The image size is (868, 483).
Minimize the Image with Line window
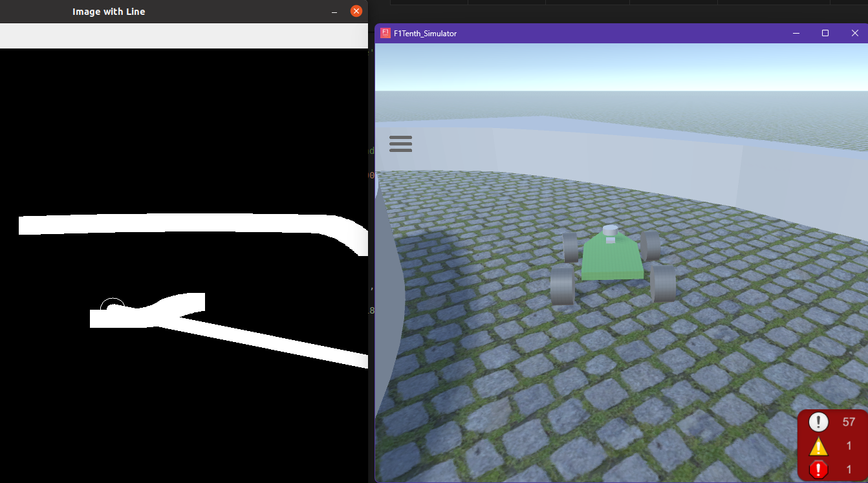click(x=334, y=12)
